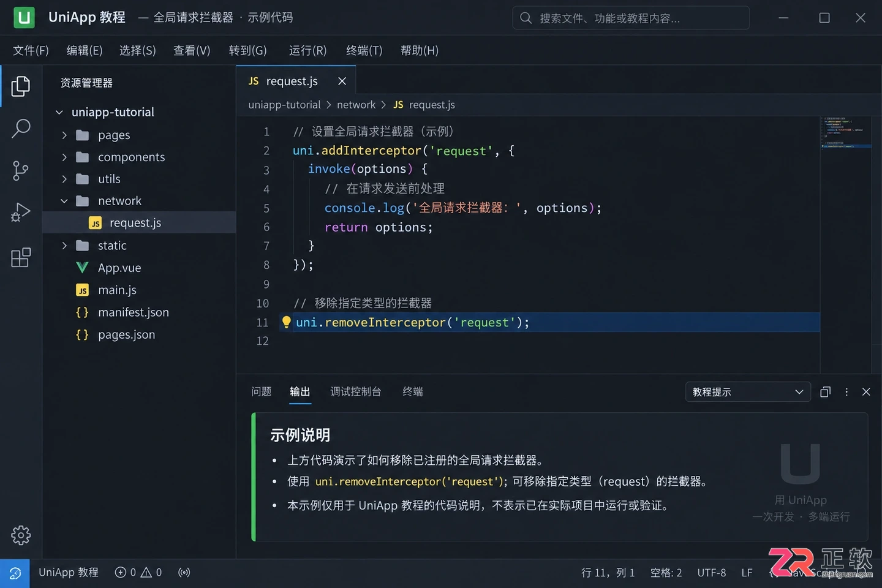Open the output panel more-actions dots
This screenshot has width=882, height=588.
846,392
